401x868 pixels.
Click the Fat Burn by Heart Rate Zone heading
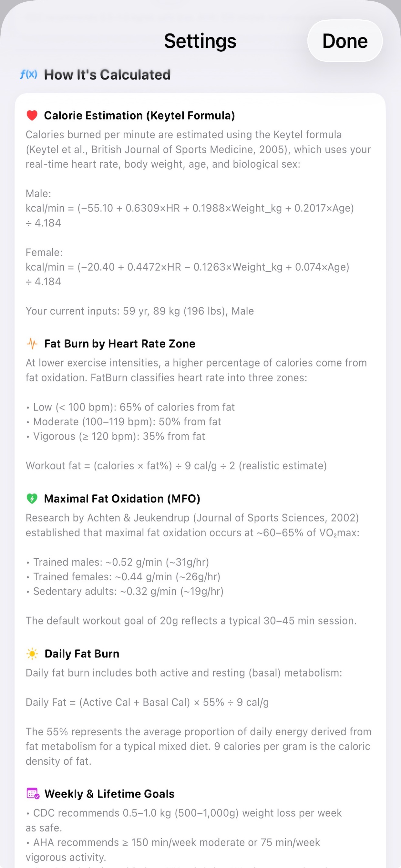(x=120, y=344)
